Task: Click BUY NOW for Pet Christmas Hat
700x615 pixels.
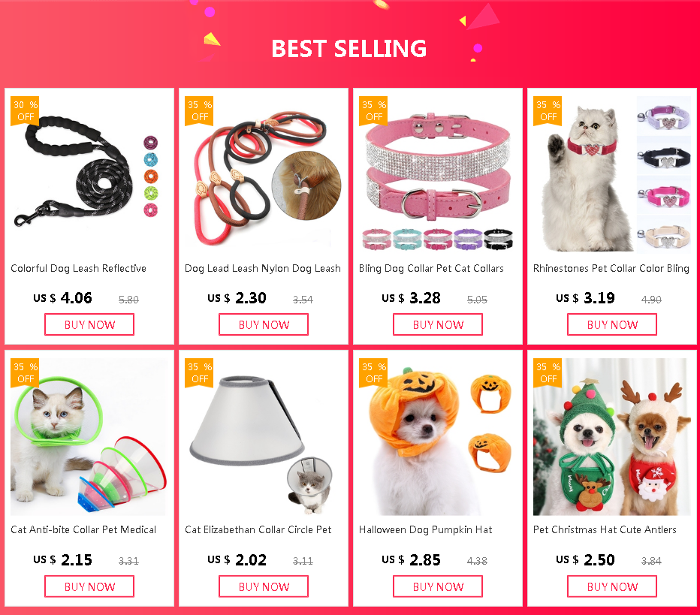Action: click(x=612, y=586)
